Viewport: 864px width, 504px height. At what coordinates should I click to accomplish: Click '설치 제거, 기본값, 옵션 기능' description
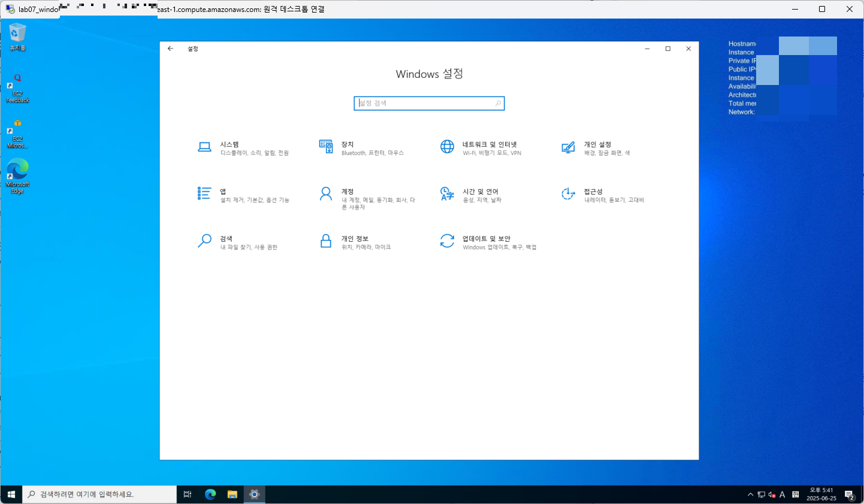(x=255, y=200)
